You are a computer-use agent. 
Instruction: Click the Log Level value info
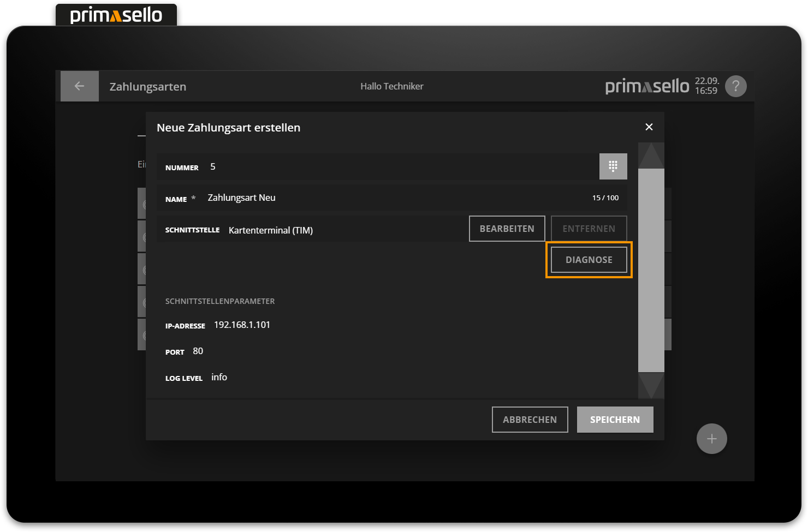click(x=219, y=378)
